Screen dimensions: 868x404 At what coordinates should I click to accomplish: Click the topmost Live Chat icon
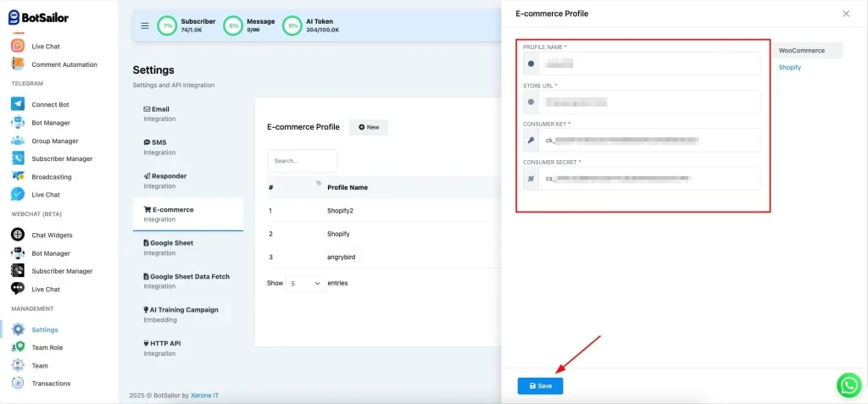click(18, 46)
